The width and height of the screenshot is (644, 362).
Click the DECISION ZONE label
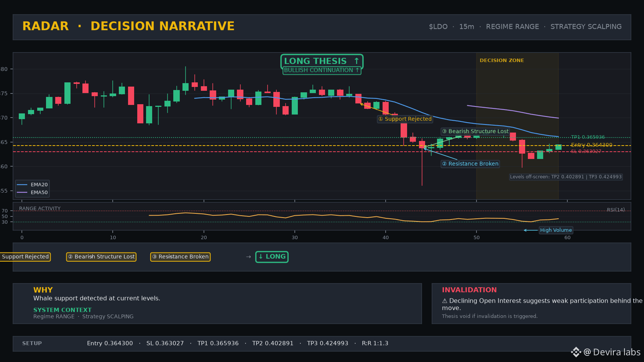(501, 61)
